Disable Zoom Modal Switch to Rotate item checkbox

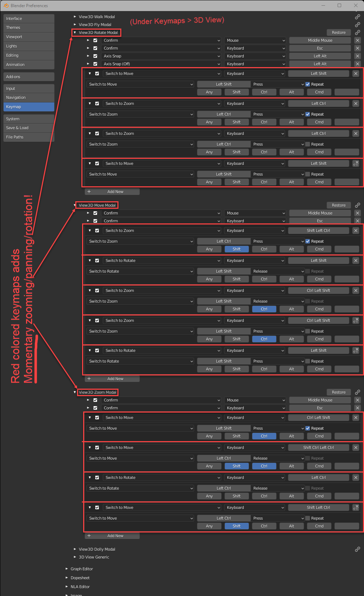coord(97,478)
